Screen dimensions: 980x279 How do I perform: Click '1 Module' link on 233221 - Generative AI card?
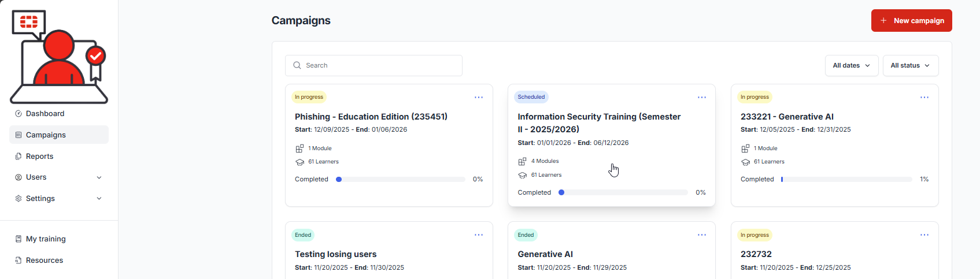[x=765, y=148]
